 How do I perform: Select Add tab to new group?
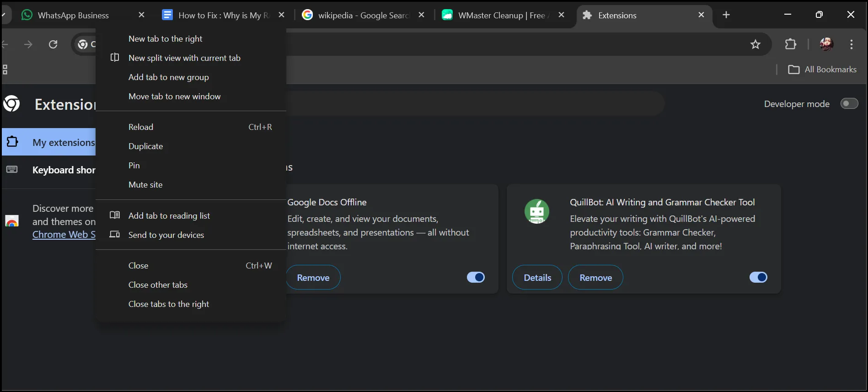coord(191,77)
